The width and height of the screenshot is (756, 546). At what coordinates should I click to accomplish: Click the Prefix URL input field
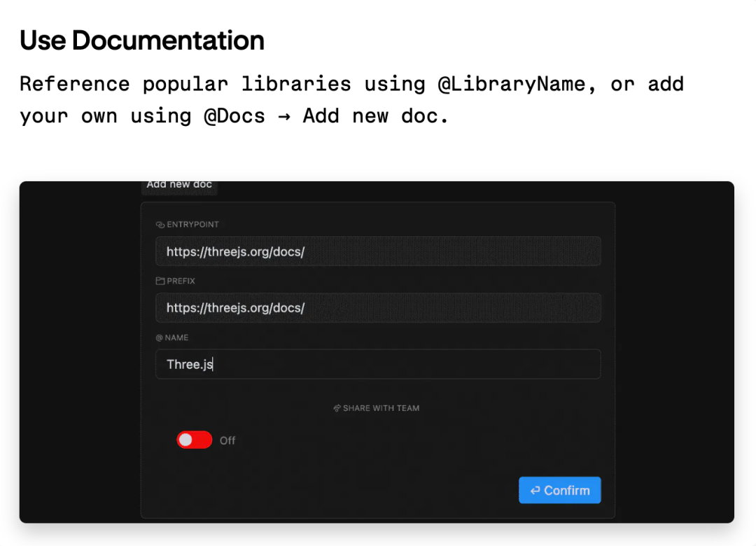[x=378, y=308]
